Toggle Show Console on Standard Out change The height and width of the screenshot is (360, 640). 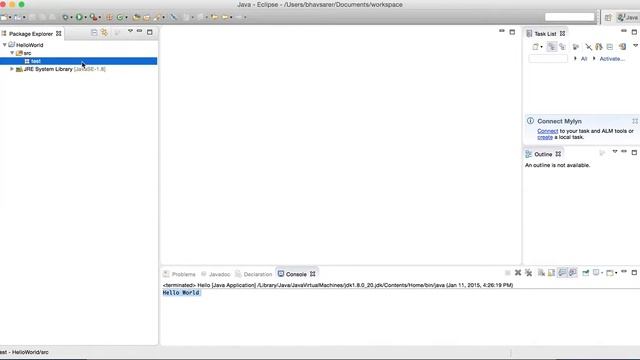[x=562, y=273]
